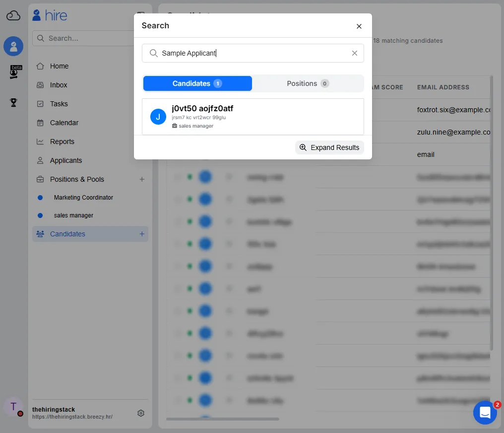Open settings gear beside thehiringstack
The image size is (504, 433).
[x=141, y=413]
